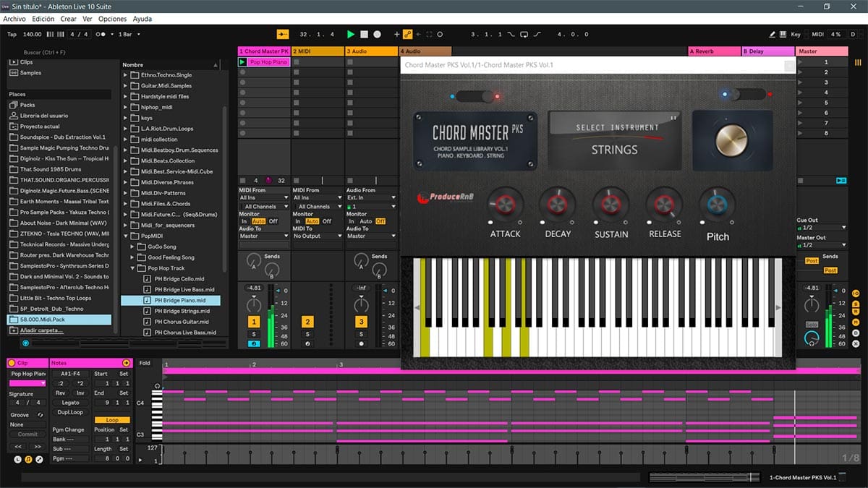Click the Release knob
This screenshot has height=488, width=868.
tap(664, 205)
